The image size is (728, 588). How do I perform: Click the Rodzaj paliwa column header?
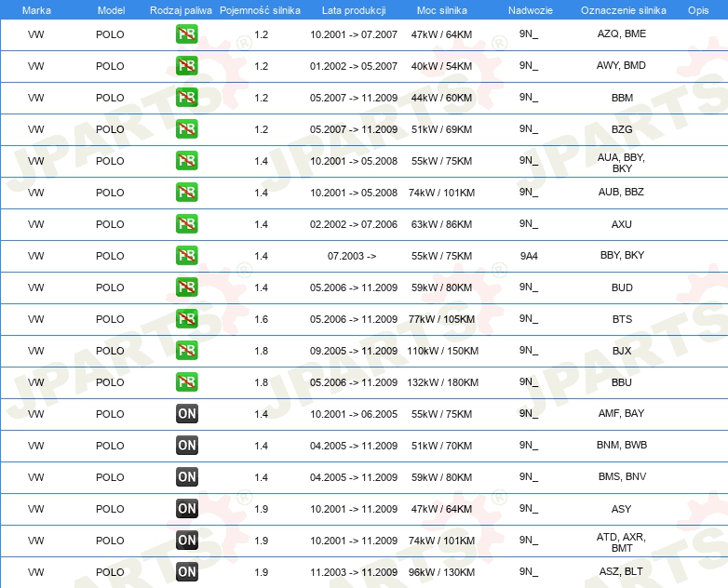181,10
